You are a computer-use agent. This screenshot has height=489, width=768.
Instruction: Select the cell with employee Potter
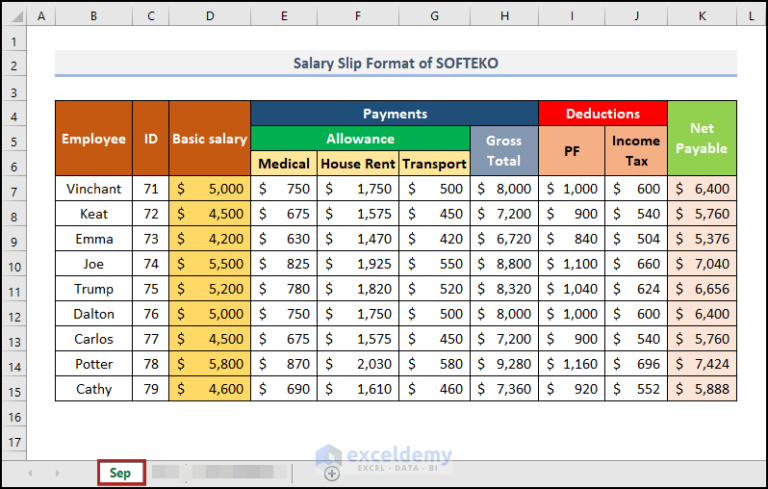click(x=94, y=364)
